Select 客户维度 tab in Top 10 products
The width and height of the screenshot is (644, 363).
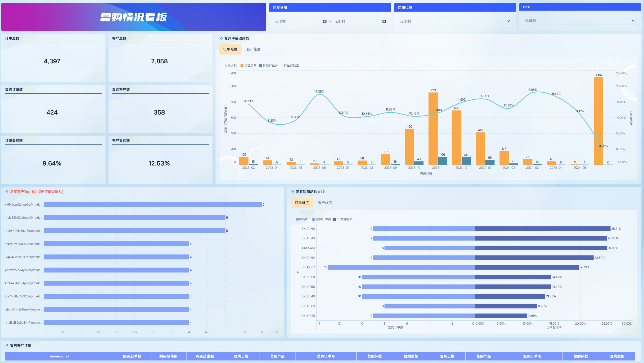[325, 203]
